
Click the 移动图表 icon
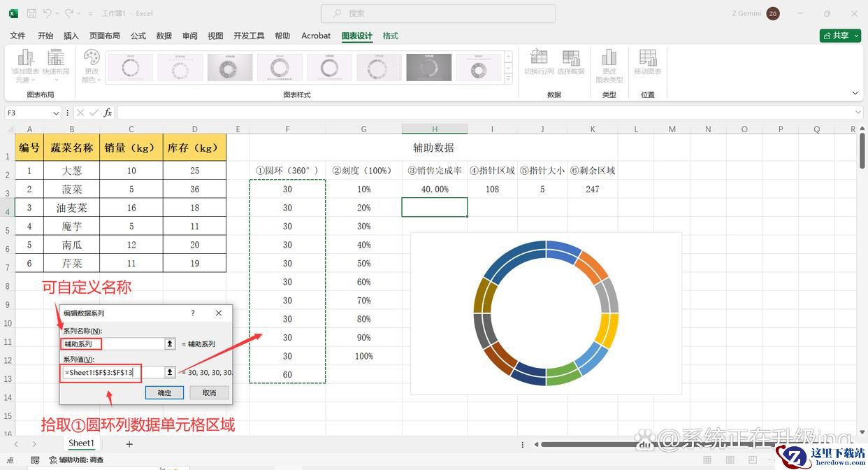point(647,62)
